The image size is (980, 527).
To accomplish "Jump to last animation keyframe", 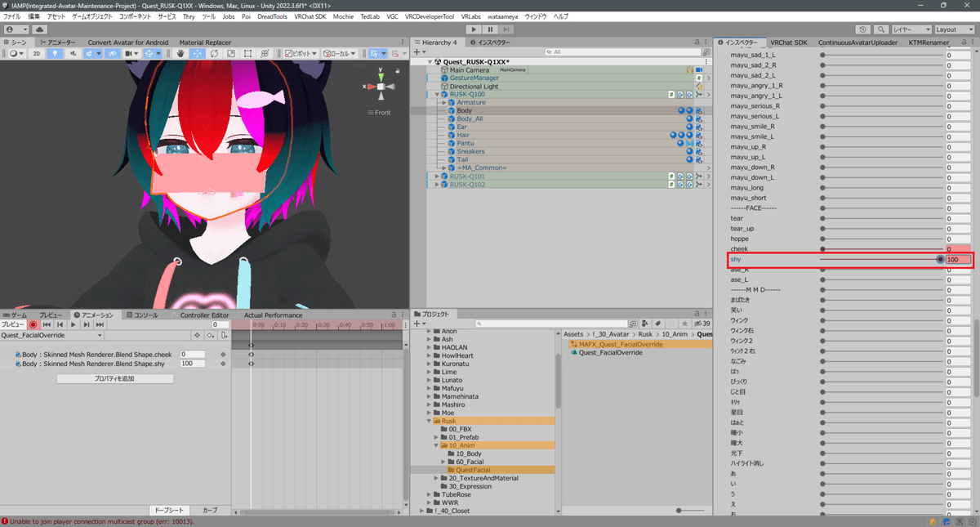I will tap(99, 324).
